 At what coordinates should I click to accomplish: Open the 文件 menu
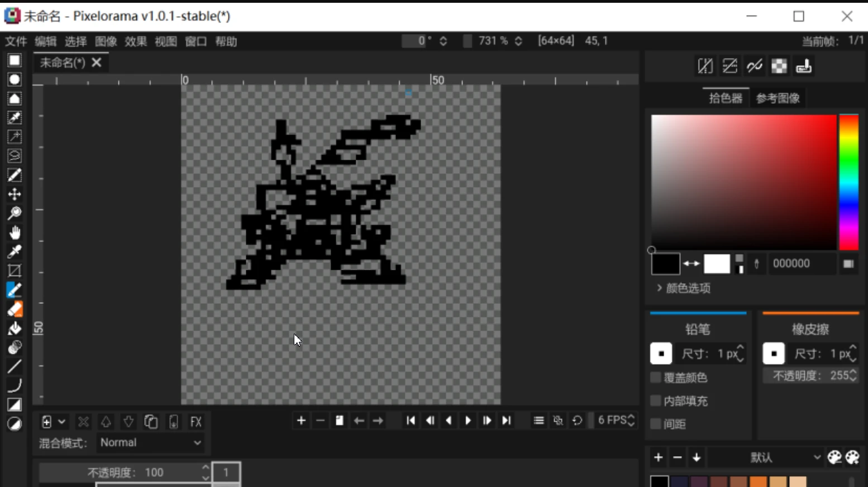click(16, 41)
